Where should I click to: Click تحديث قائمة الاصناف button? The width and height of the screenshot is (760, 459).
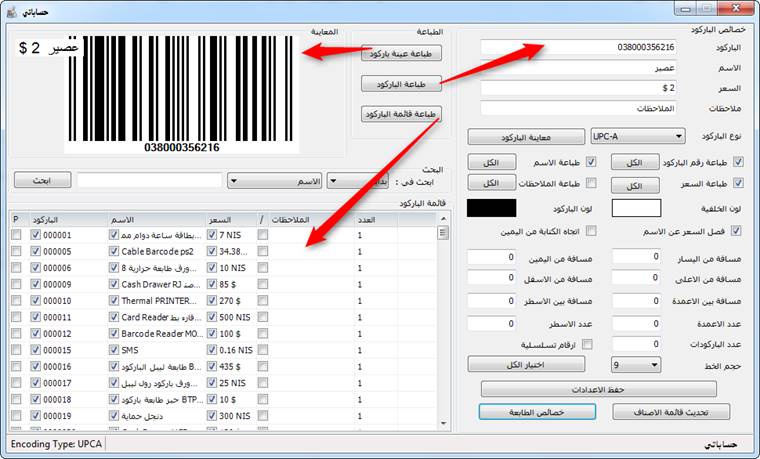pos(671,412)
